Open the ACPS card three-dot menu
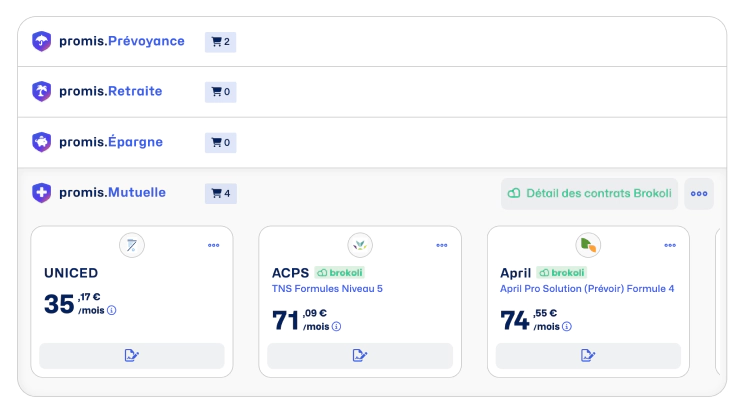This screenshot has height=412, width=744. pyautogui.click(x=442, y=245)
